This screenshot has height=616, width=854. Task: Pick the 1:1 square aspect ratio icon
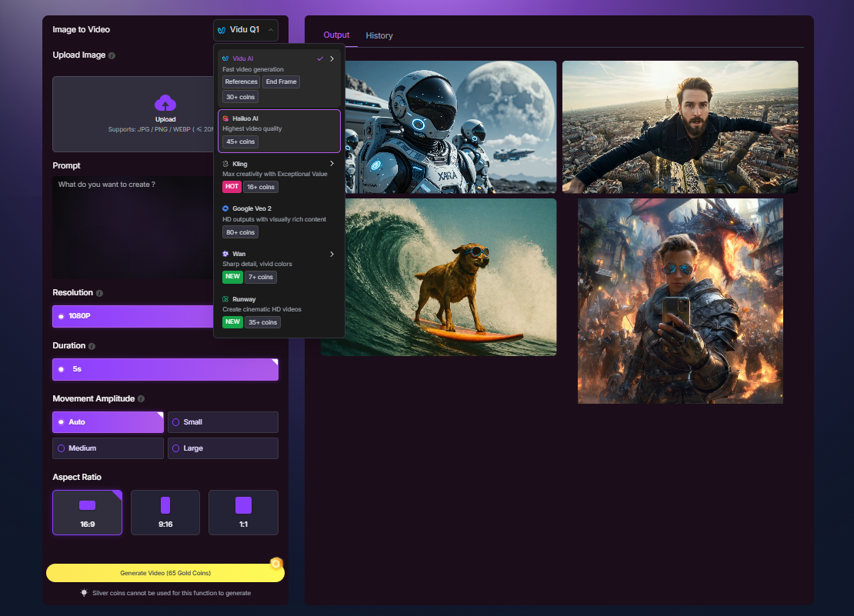[243, 505]
